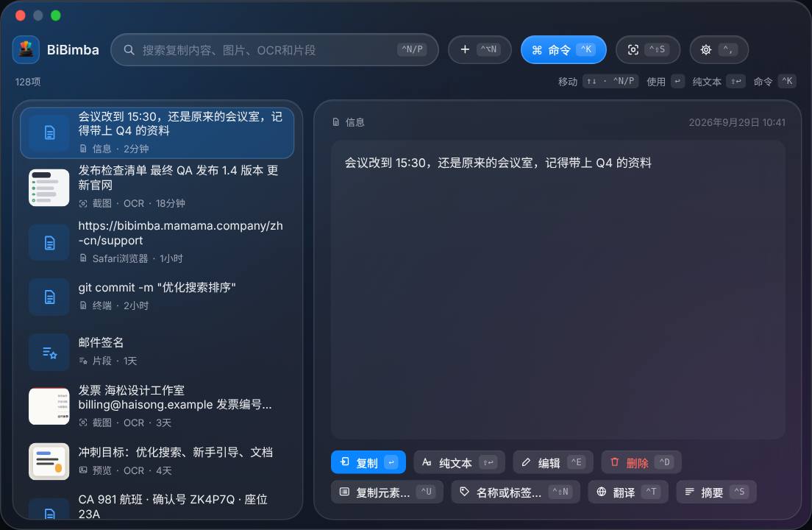
Task: Start a screenshot capture with ^⇧S button
Action: pyautogui.click(x=648, y=50)
